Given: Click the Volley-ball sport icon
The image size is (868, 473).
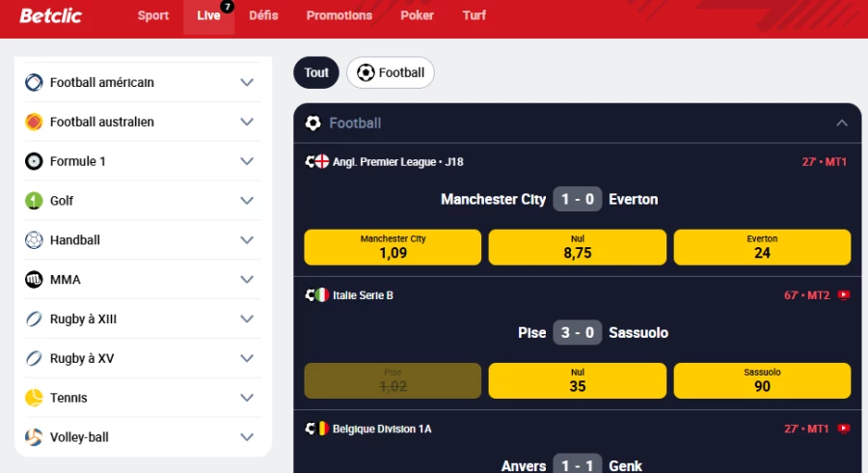Looking at the screenshot, I should [x=34, y=437].
